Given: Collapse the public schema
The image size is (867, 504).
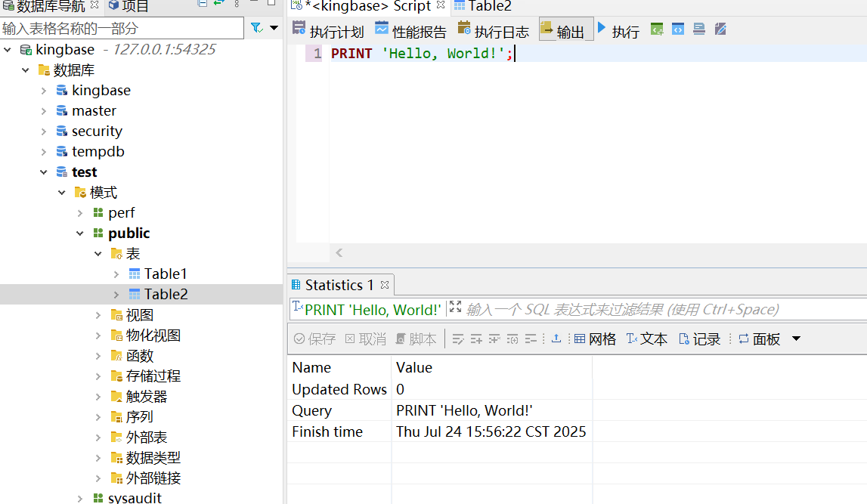Looking at the screenshot, I should tap(80, 233).
